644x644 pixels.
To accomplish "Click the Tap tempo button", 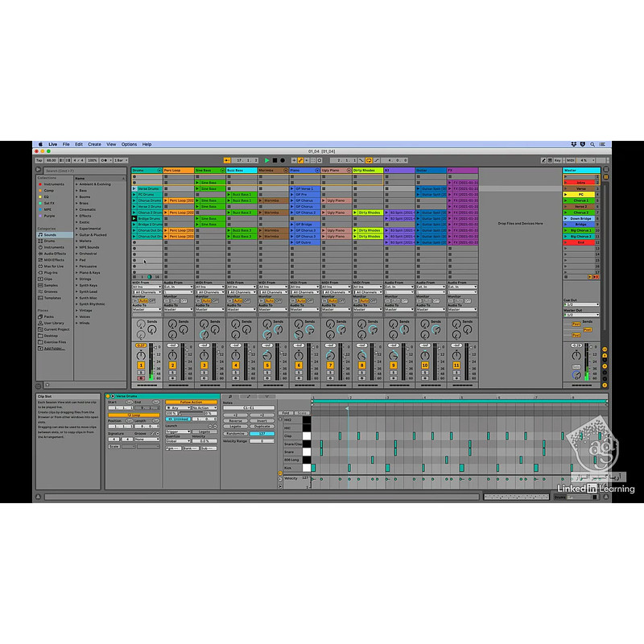I will (38, 160).
